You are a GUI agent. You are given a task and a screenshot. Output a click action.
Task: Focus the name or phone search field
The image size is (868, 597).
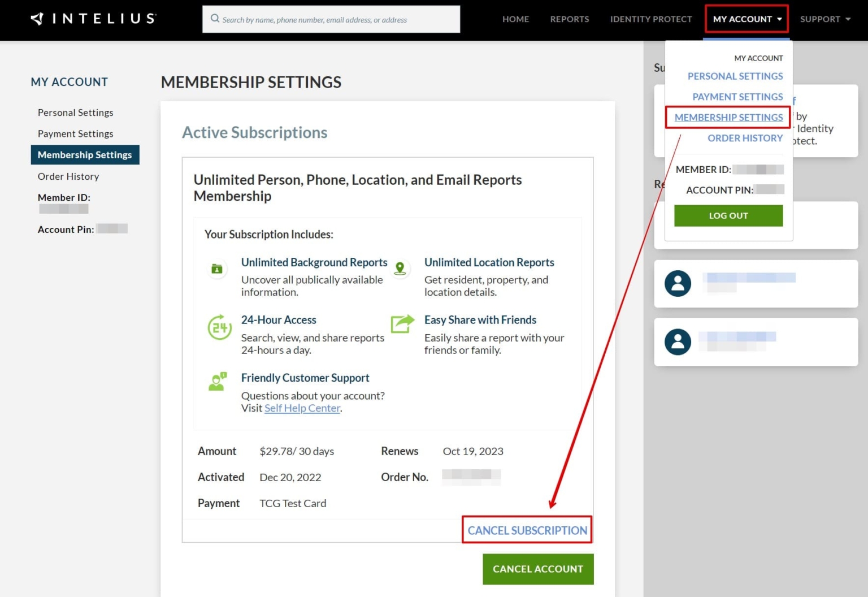point(337,19)
